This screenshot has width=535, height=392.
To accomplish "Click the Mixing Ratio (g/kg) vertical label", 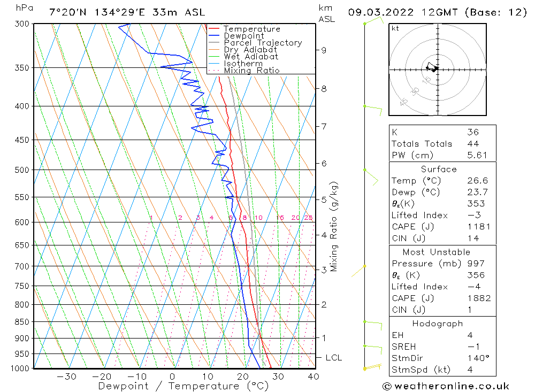I will pos(334,227).
